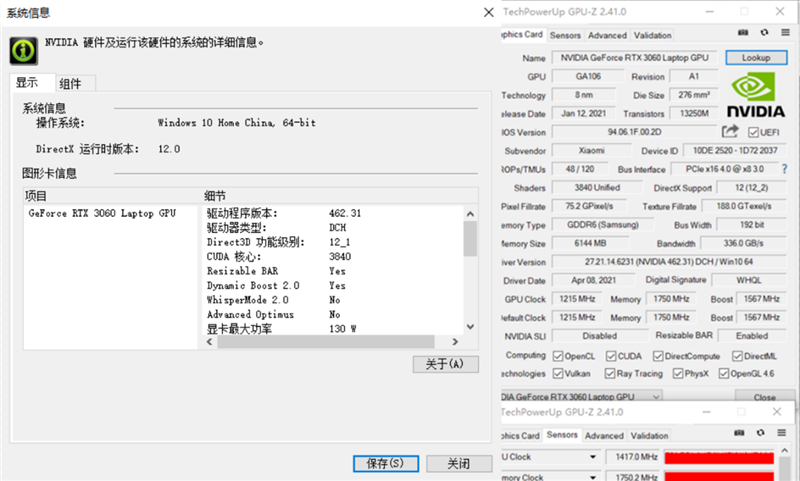Open the Memory Clock sensor dropdown arrow
The image size is (800, 481).
[593, 477]
